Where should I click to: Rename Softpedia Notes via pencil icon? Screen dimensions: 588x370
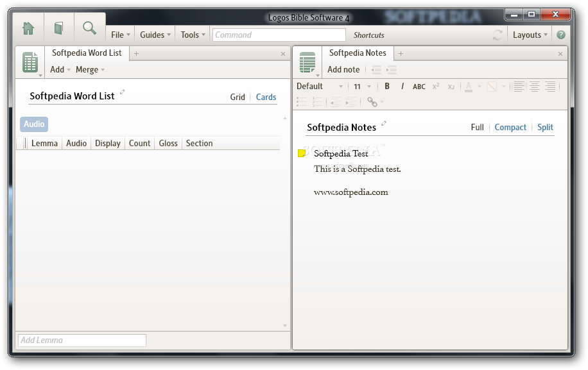(x=384, y=123)
